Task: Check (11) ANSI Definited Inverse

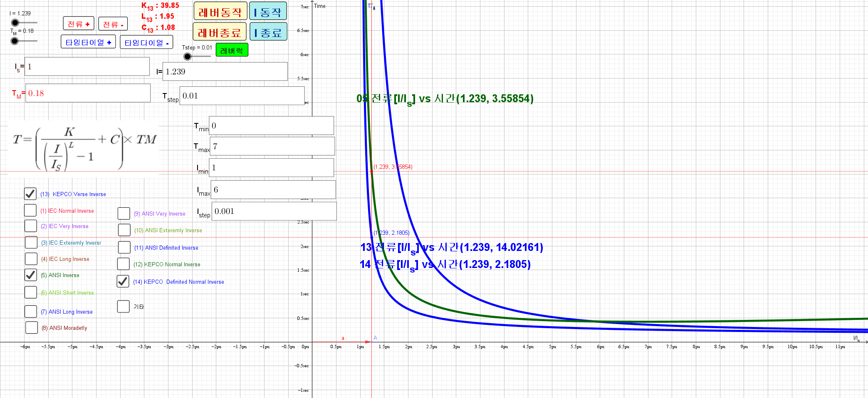Action: pos(124,247)
